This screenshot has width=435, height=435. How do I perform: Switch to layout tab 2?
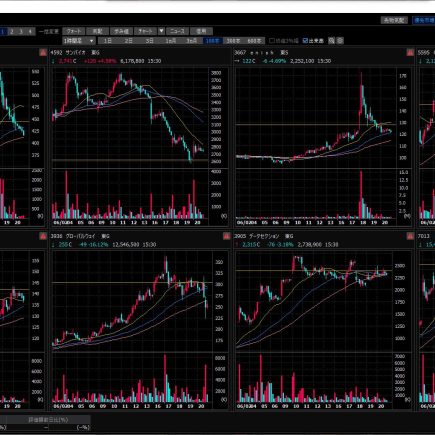click(x=12, y=31)
